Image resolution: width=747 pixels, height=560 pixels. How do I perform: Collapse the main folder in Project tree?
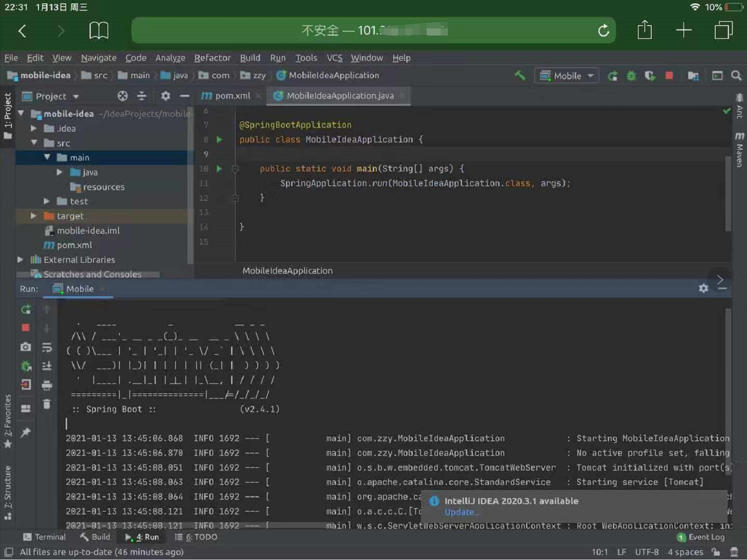coord(47,157)
